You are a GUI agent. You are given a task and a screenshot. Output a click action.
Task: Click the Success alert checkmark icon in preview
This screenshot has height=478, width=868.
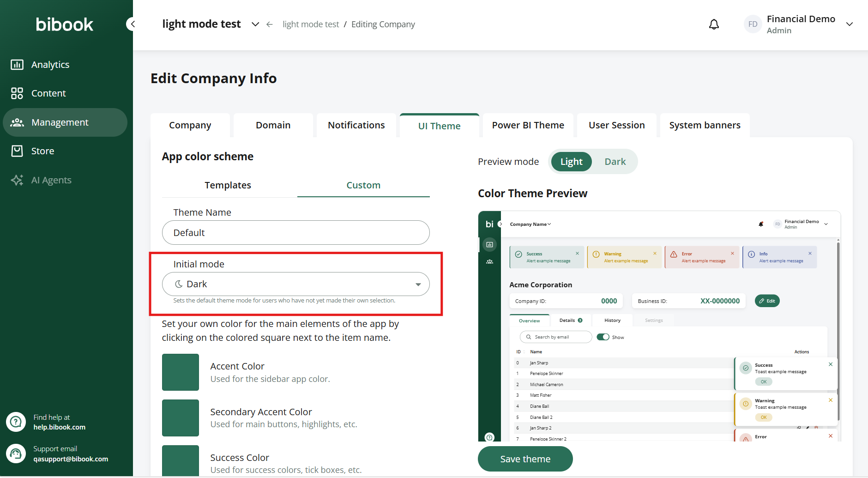click(518, 254)
